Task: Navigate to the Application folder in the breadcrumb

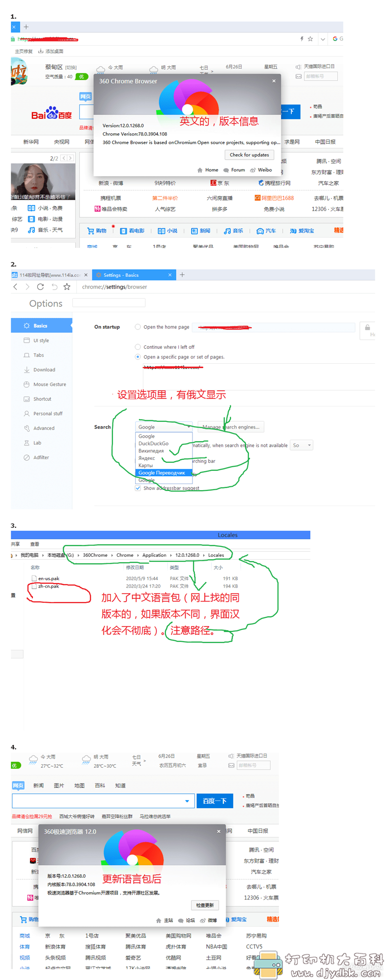Action: tap(154, 555)
